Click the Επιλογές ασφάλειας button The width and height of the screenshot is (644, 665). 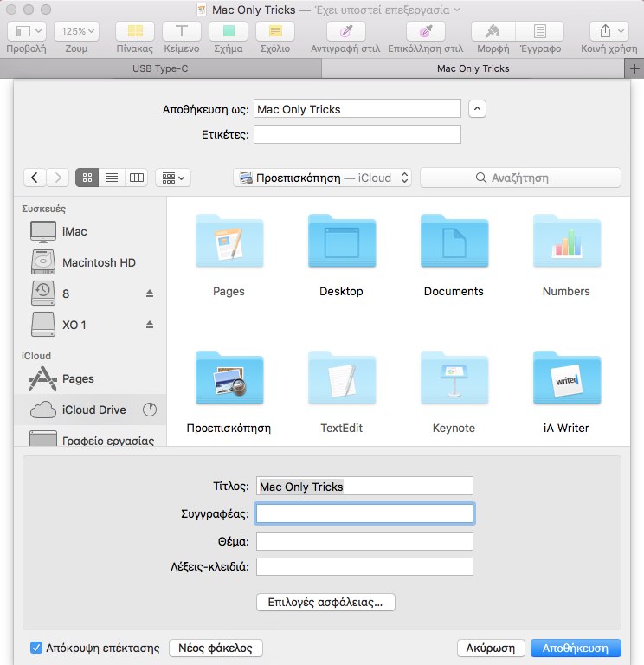pyautogui.click(x=325, y=602)
